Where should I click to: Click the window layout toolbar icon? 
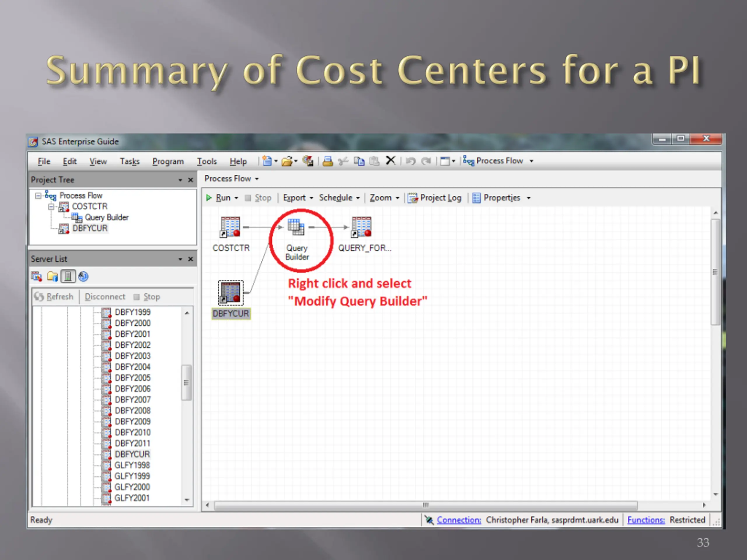445,161
